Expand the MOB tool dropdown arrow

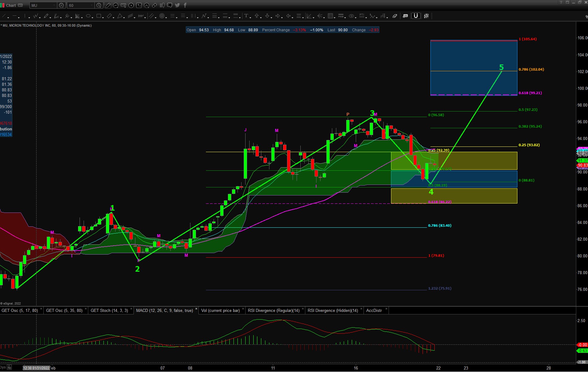[x=345, y=17]
